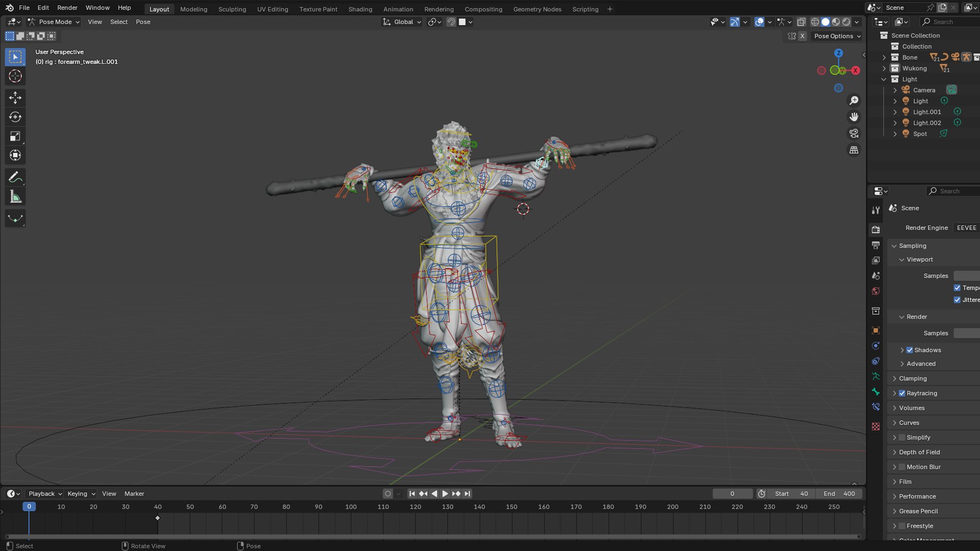This screenshot has height=551, width=980.
Task: Activate the Move tool
Action: pyautogui.click(x=15, y=97)
